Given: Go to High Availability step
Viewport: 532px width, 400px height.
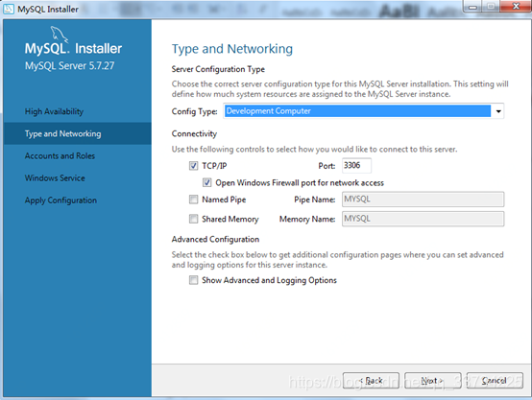Looking at the screenshot, I should [54, 111].
